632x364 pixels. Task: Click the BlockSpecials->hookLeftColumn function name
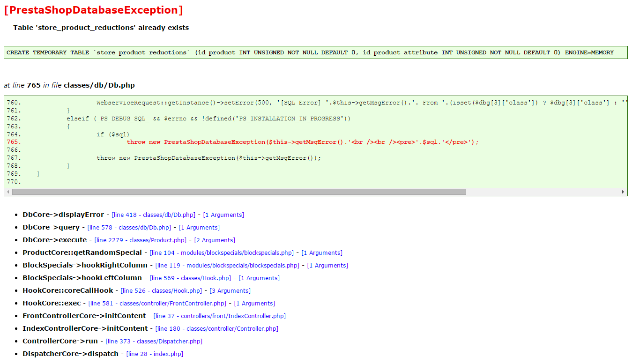click(82, 278)
